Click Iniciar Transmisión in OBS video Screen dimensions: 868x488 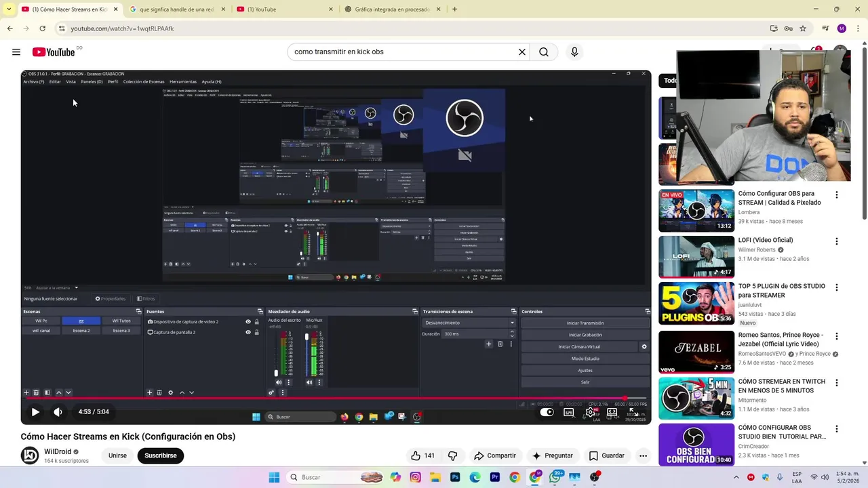pyautogui.click(x=585, y=323)
